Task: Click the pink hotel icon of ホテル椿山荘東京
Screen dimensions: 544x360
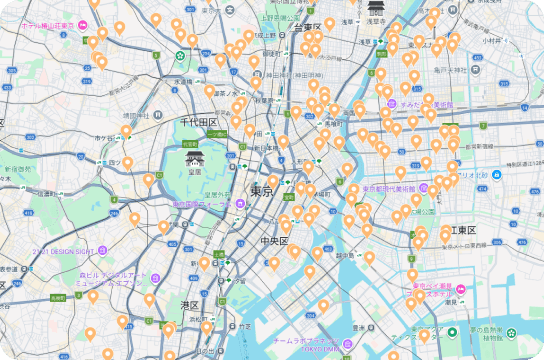Action: [x=83, y=25]
